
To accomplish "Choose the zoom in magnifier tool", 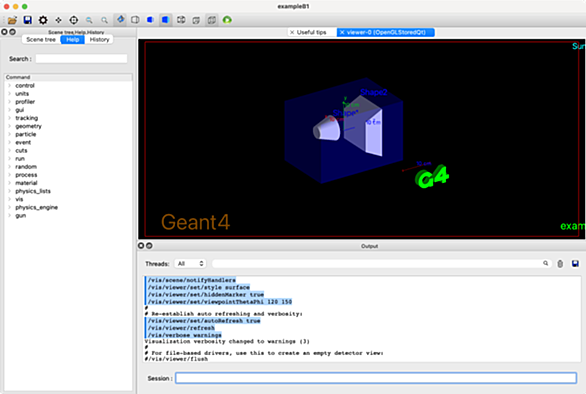I will point(104,20).
